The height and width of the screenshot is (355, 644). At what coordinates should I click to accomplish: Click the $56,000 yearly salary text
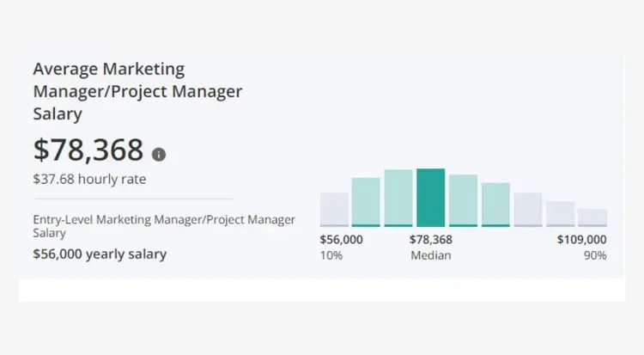click(x=100, y=254)
